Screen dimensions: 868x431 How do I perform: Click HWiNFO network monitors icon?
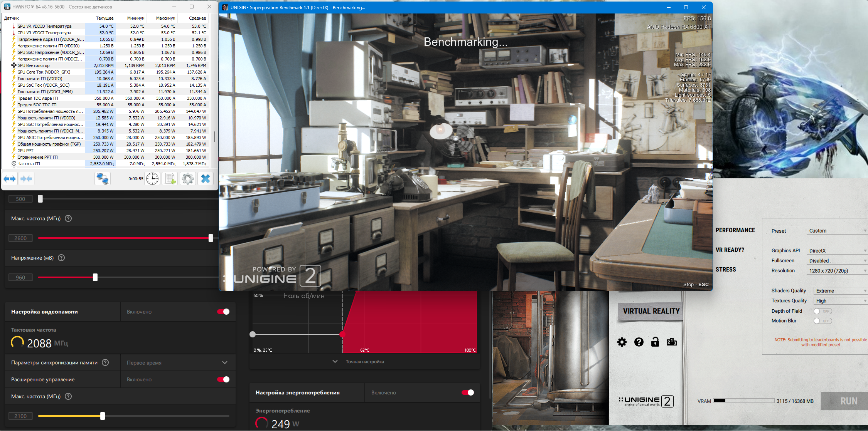(103, 179)
